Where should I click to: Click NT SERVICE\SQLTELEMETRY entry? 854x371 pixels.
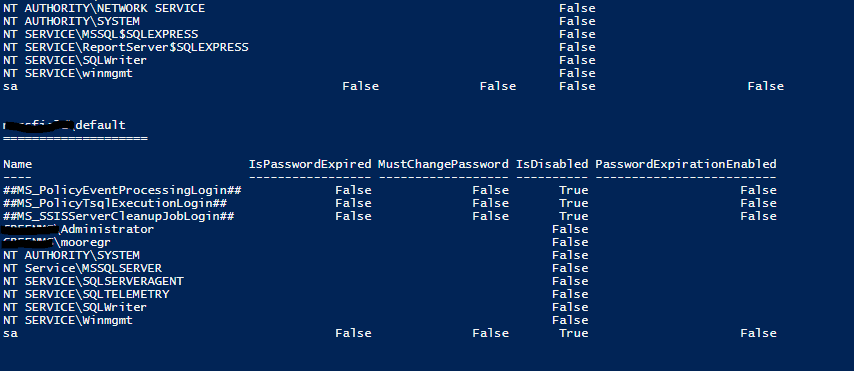pyautogui.click(x=86, y=294)
